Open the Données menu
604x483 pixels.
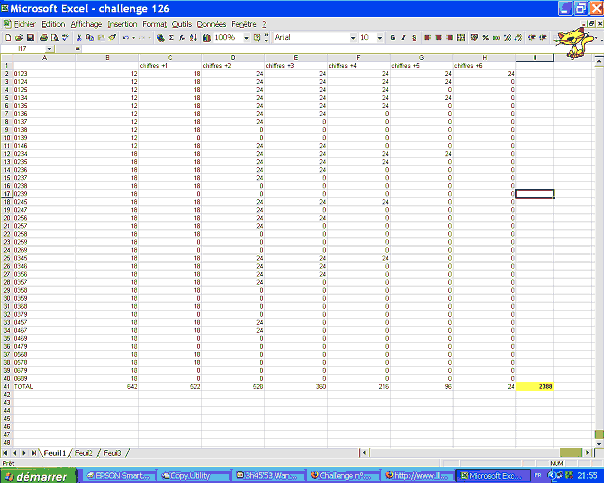point(210,23)
